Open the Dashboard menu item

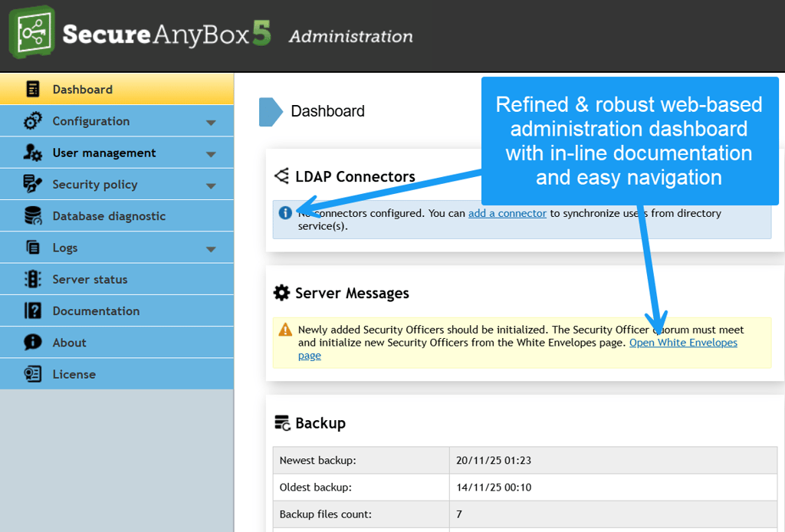click(x=117, y=89)
